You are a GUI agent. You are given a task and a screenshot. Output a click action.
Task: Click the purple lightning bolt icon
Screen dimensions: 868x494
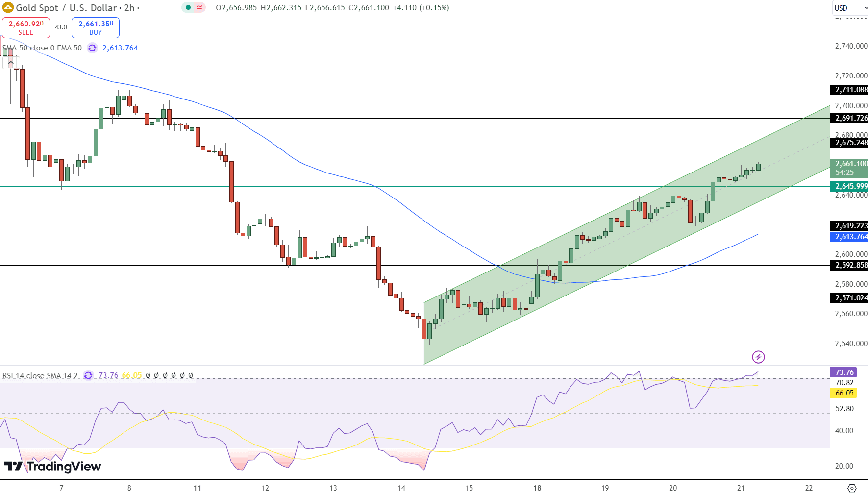coord(758,357)
